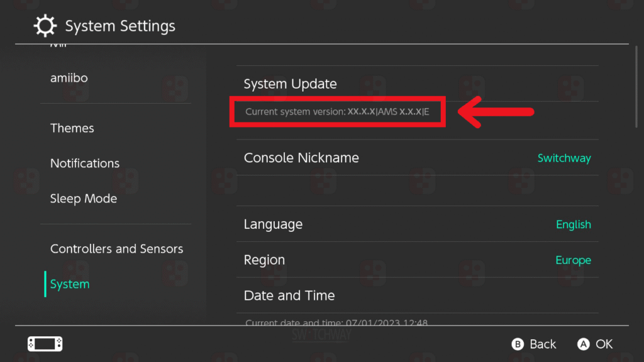Select the highlighted System category
The image size is (644, 362).
click(x=69, y=284)
